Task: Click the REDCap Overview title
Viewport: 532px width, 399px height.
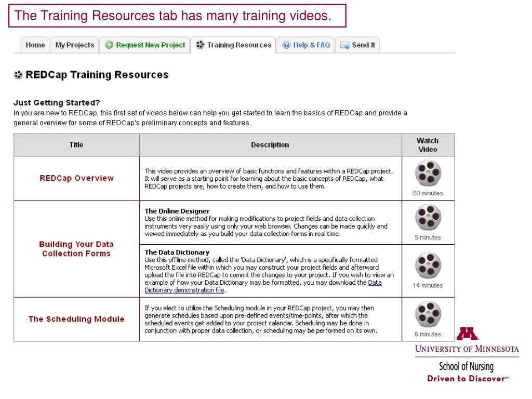Action: coord(77,178)
